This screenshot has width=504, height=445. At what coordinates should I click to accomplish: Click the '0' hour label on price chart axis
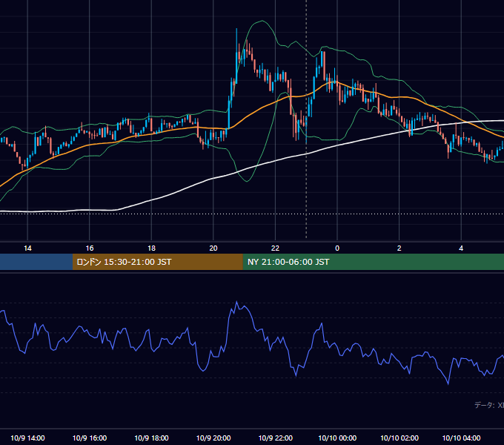click(x=337, y=248)
